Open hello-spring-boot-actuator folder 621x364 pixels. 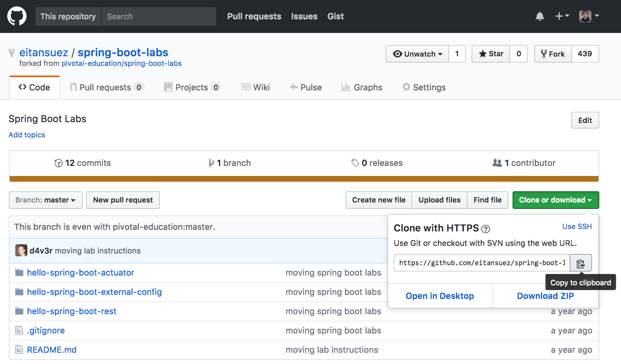coord(81,273)
